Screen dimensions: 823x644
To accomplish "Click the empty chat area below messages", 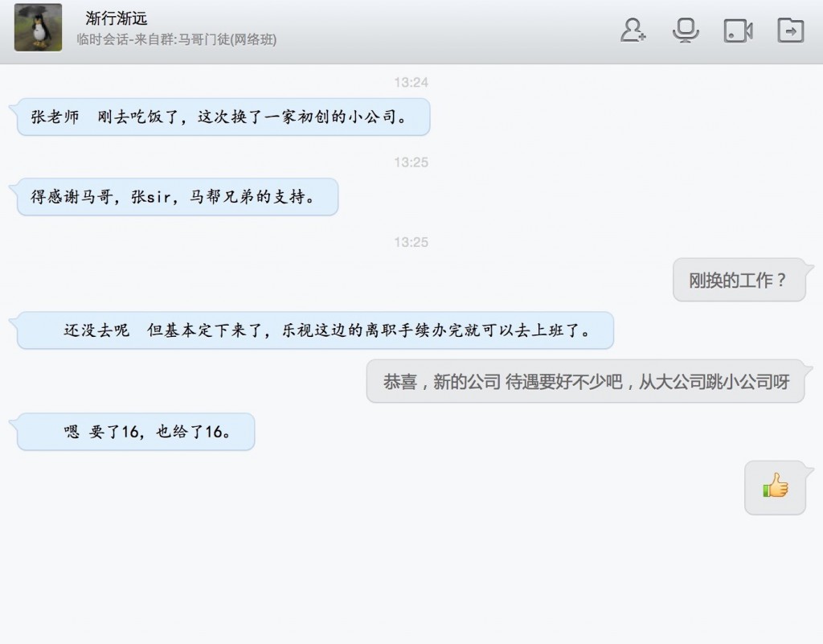I will pos(411,577).
